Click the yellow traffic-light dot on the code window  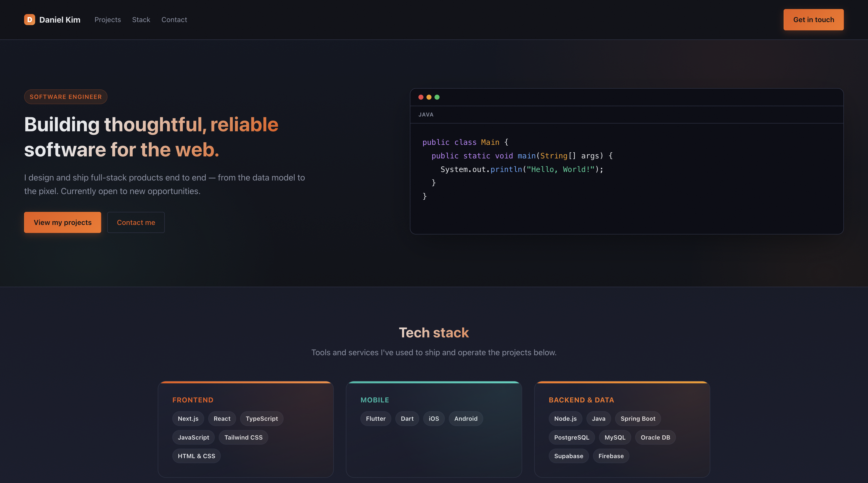(429, 97)
